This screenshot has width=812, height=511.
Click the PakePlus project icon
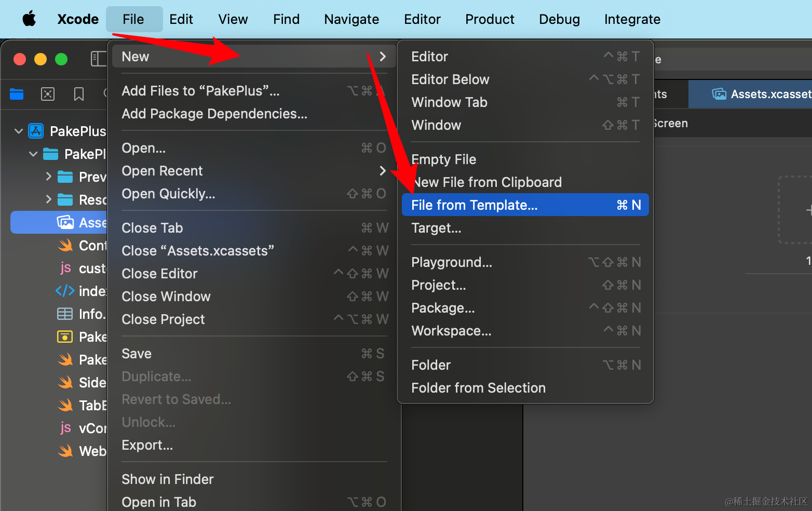tap(36, 131)
